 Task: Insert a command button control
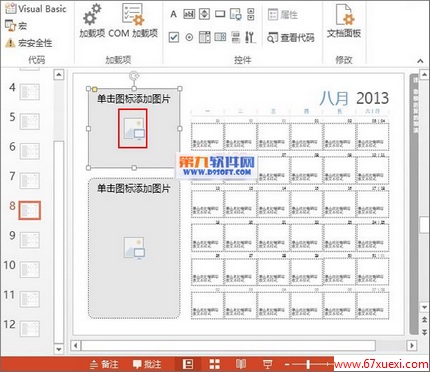point(220,14)
